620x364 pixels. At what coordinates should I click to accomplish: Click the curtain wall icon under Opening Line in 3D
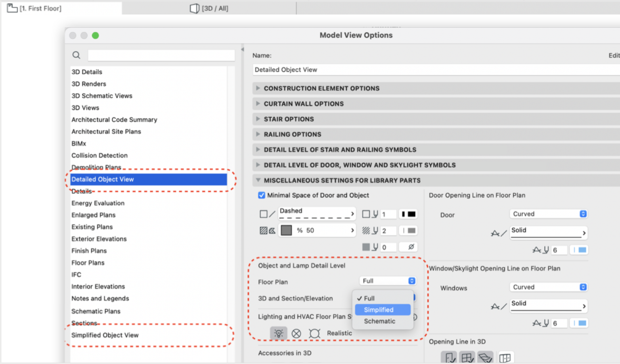[505, 357]
